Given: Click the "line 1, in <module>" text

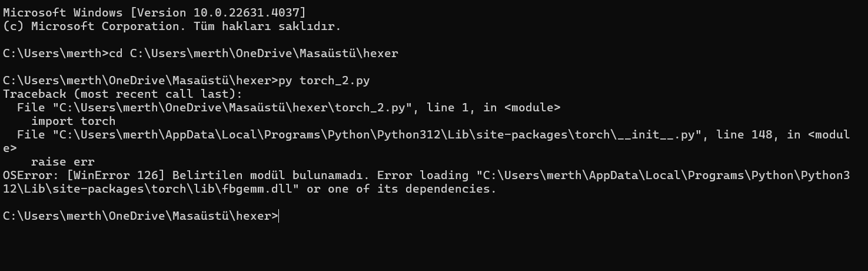Looking at the screenshot, I should point(493,108).
